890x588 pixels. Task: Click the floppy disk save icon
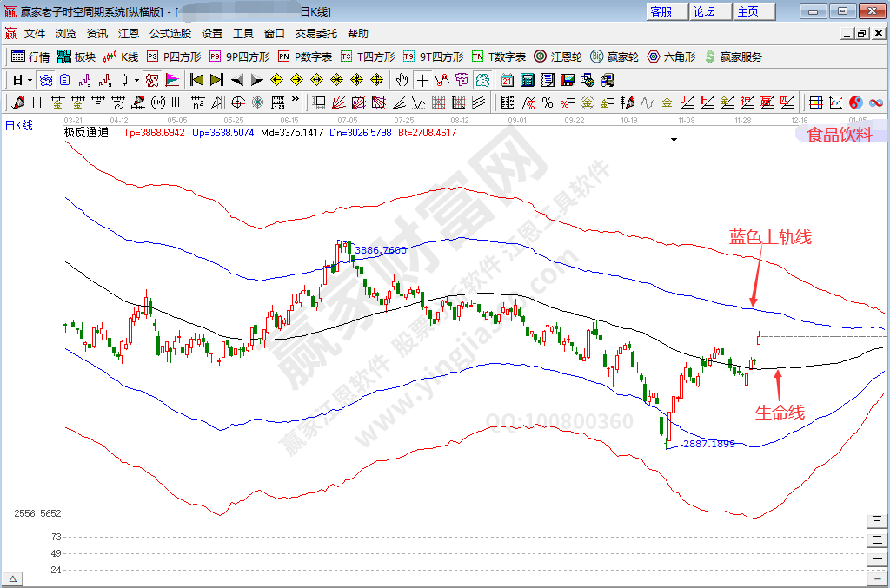coord(568,80)
